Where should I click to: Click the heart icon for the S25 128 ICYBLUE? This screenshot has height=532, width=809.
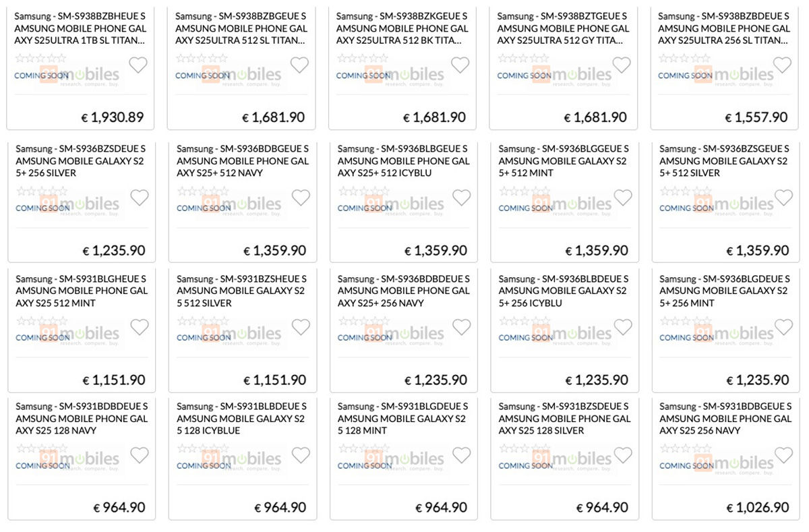coord(301,455)
